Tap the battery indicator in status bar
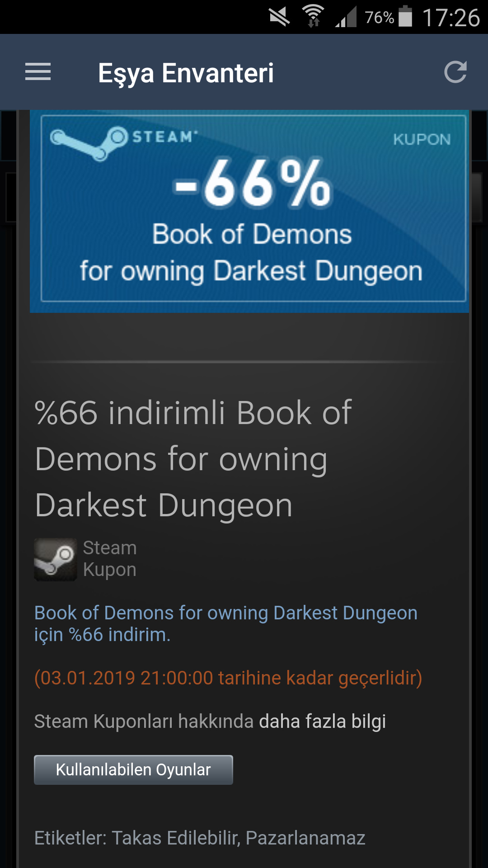Viewport: 488px width, 868px height. (x=405, y=17)
